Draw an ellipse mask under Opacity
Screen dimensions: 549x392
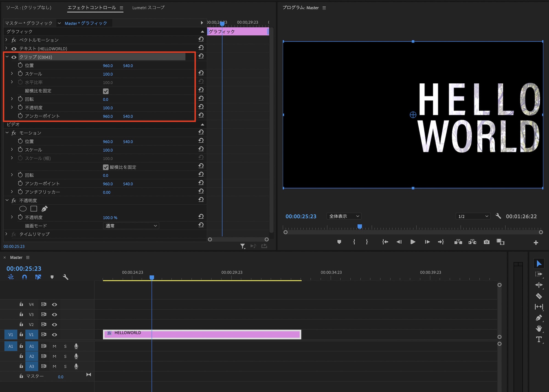coord(23,209)
